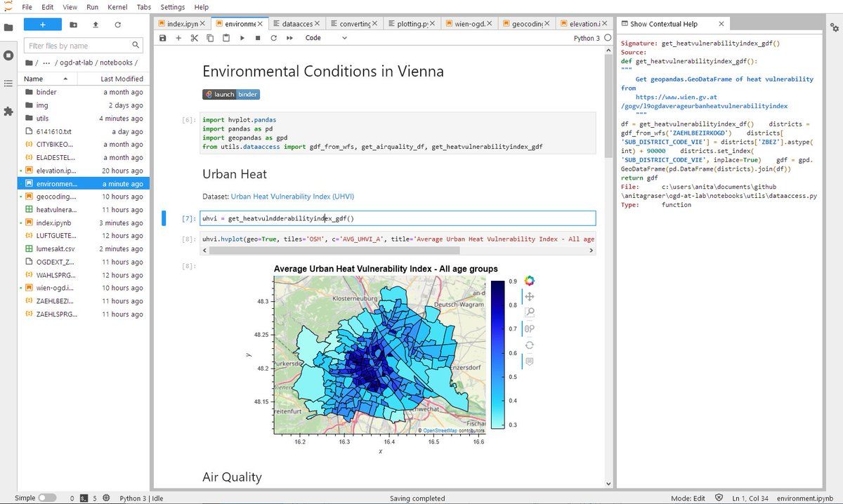Paste cell from clipboard
843x504 pixels.
226,38
